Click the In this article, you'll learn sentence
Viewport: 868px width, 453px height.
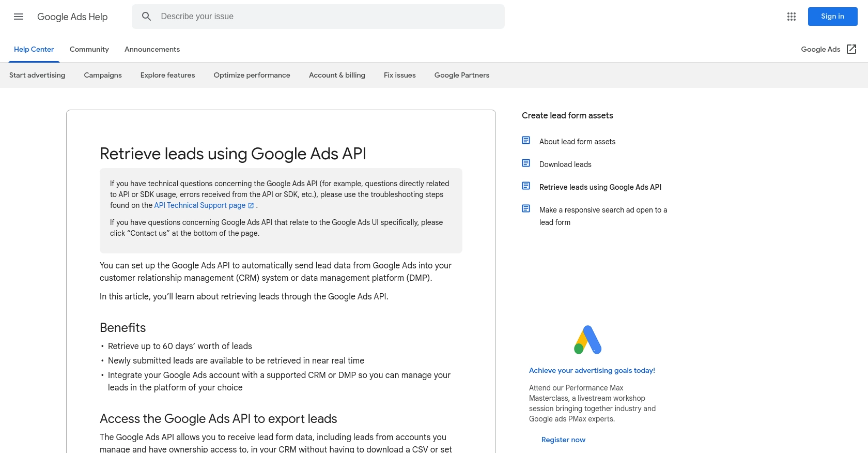coord(244,296)
